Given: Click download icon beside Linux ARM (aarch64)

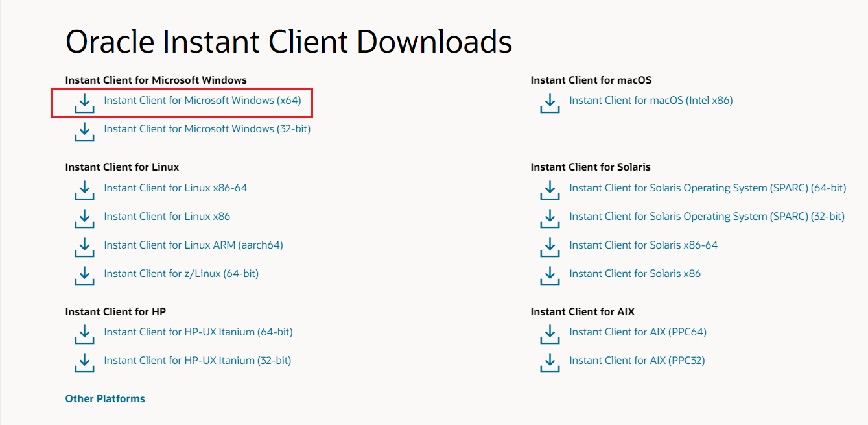Looking at the screenshot, I should pos(84,247).
